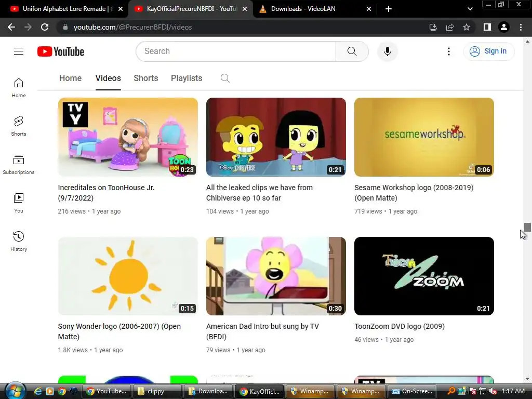Click "1.8K views" under Sony Wonder video

(73, 350)
